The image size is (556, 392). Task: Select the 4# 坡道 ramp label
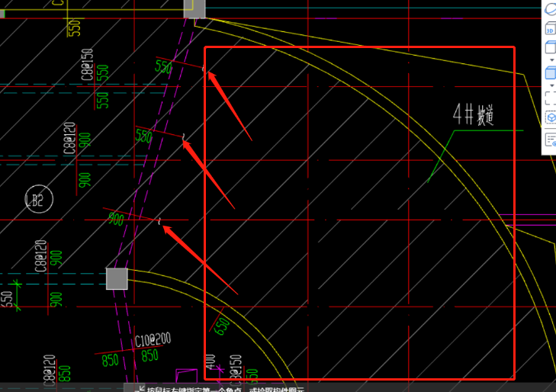pyautogui.click(x=473, y=114)
